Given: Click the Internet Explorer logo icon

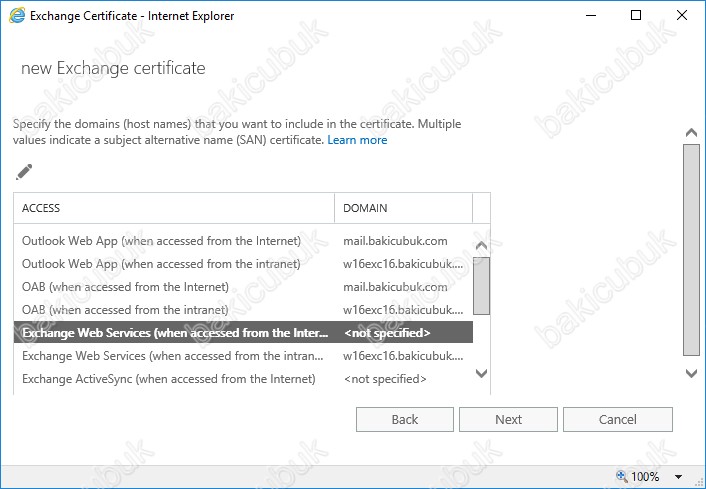Looking at the screenshot, I should click(17, 16).
